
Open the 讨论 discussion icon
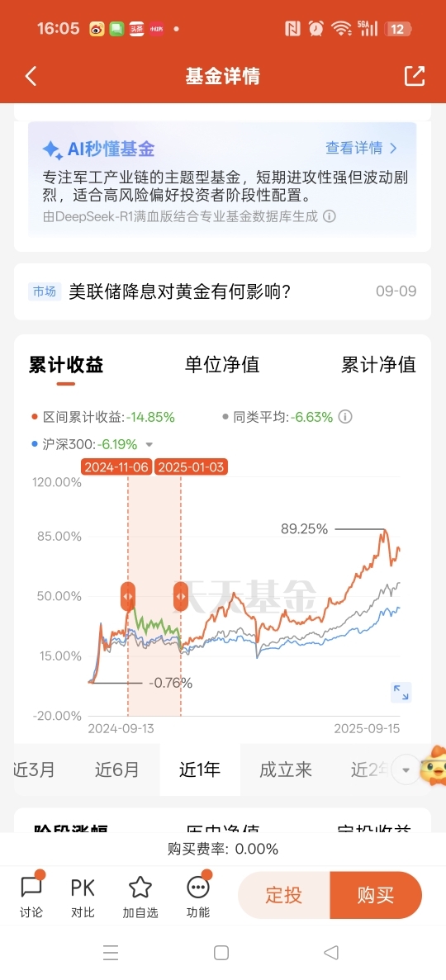point(31,895)
